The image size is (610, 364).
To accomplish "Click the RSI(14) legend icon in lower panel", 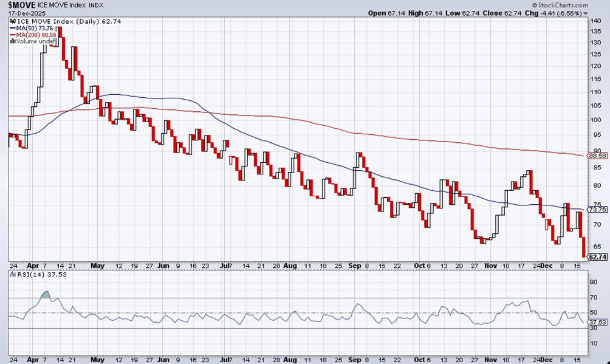I will coord(13,275).
